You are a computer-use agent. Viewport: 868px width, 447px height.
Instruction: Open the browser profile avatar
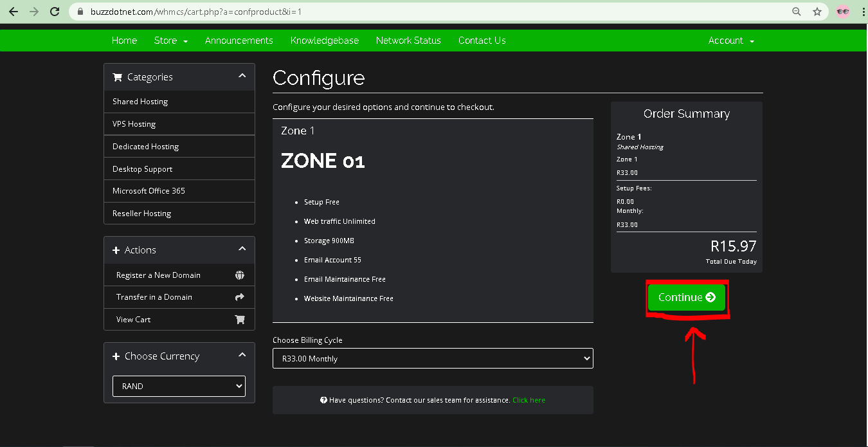click(x=842, y=12)
